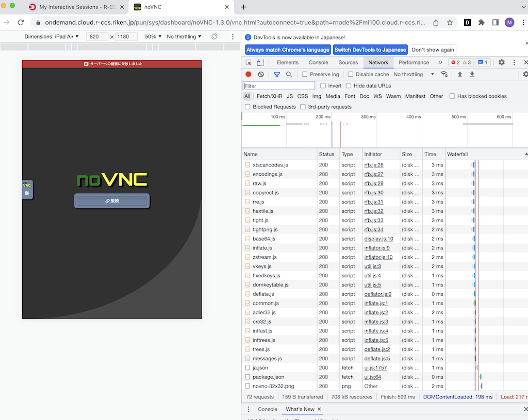Open the profile avatar M
Viewport: 528px width, 420px height.
pos(509,23)
